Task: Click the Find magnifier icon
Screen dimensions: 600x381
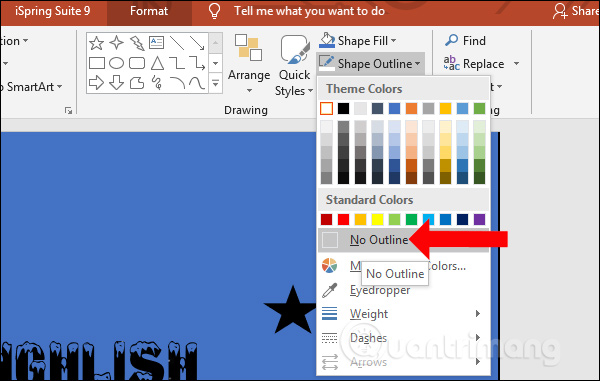Action: [x=452, y=40]
